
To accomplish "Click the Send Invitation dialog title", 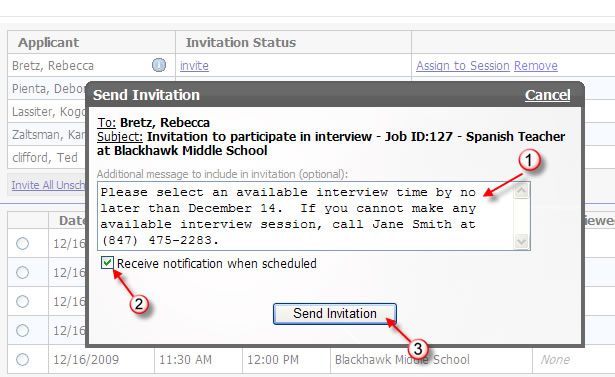I will tap(146, 95).
